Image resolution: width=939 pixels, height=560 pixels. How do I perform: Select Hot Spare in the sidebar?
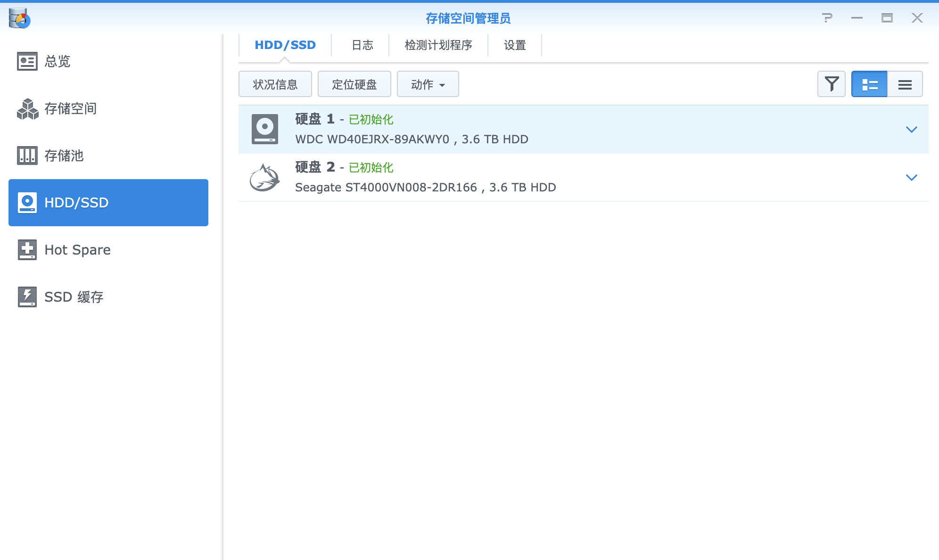pyautogui.click(x=108, y=250)
